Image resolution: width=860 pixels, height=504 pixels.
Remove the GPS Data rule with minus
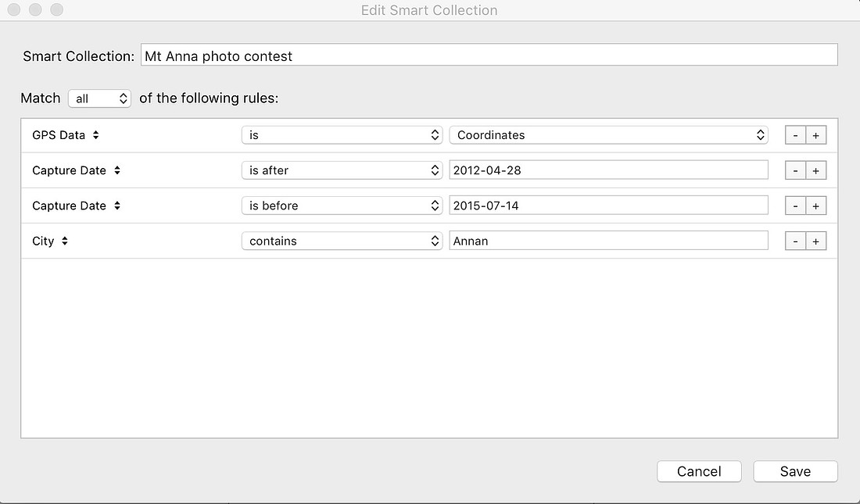point(795,135)
